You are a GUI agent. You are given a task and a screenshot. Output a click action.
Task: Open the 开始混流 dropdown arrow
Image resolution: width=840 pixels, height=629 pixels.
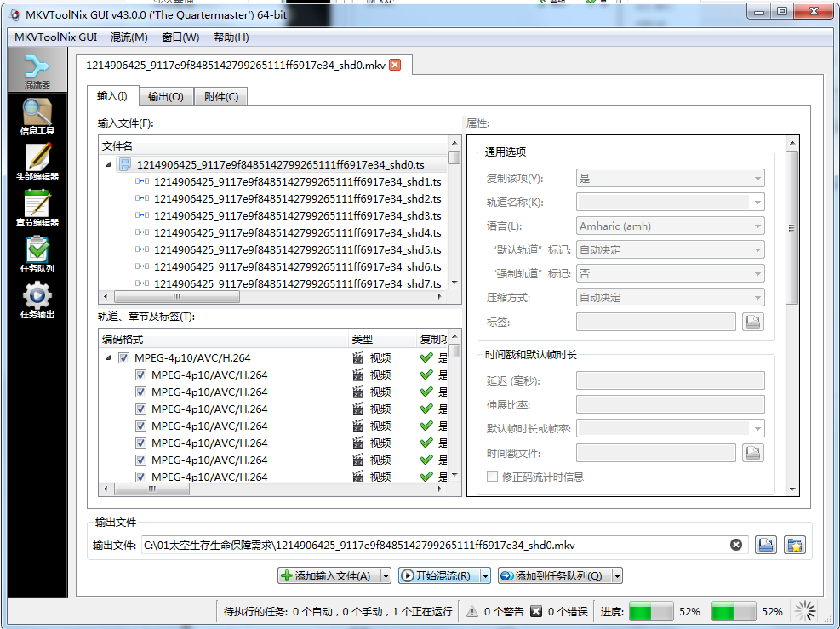coord(485,576)
